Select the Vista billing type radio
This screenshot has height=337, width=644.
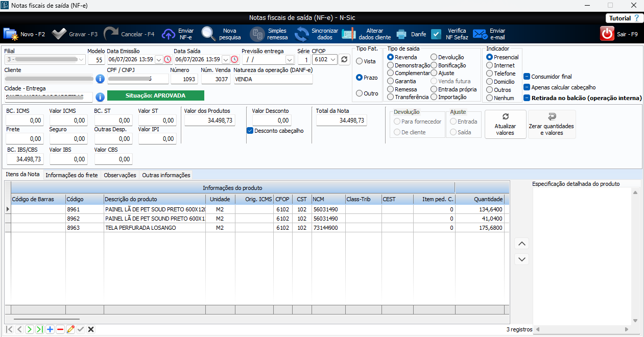360,61
